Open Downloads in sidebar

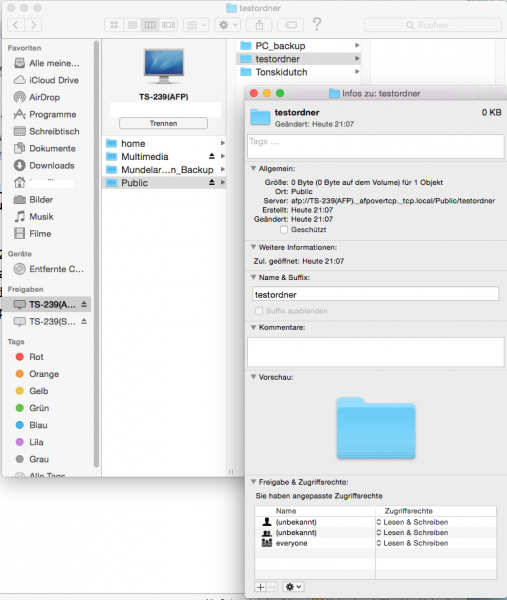tap(44, 165)
